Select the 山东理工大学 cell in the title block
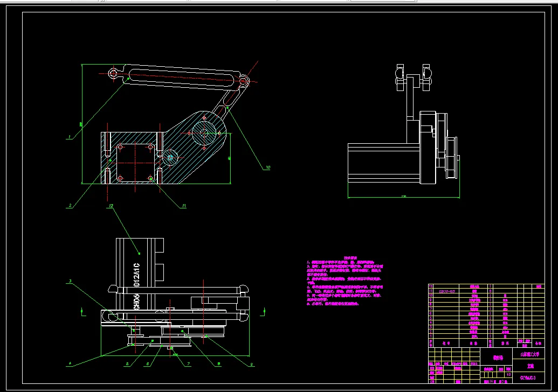 tap(529, 354)
